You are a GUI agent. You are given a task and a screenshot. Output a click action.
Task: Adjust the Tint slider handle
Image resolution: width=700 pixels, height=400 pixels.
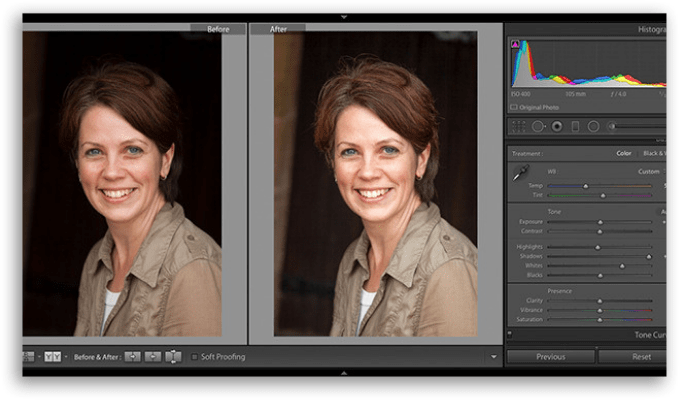pyautogui.click(x=603, y=196)
